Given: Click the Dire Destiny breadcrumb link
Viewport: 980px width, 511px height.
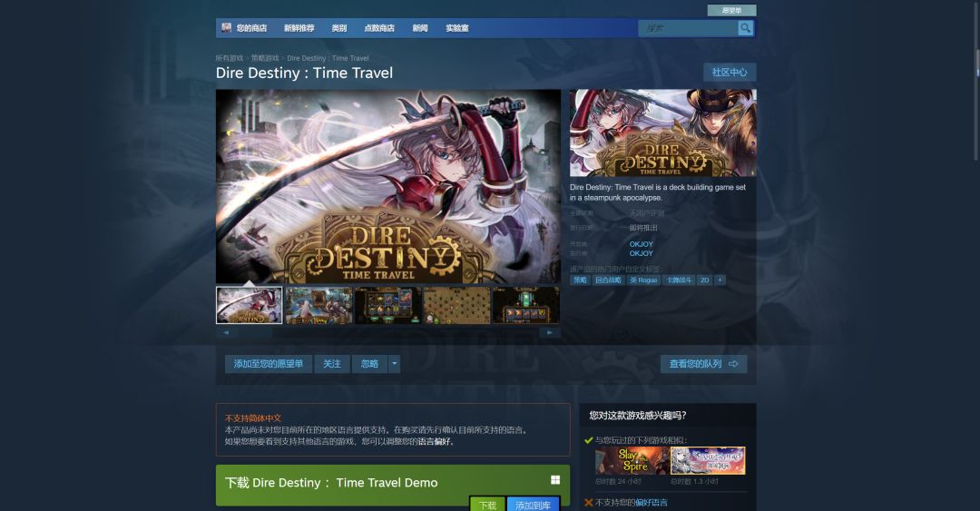Looking at the screenshot, I should 328,58.
